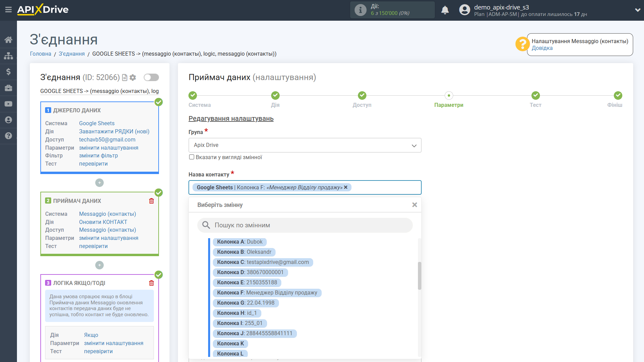Toggle the connection enable switch
The image size is (644, 362).
(x=151, y=78)
